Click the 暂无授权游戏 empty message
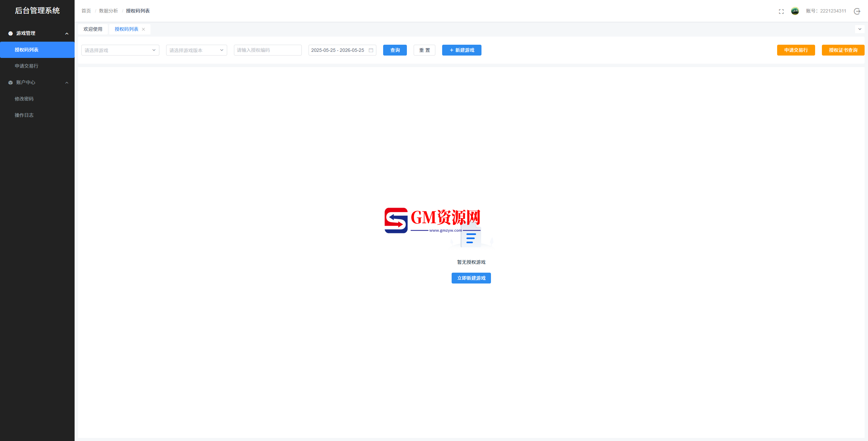Screen dimensions: 868x441 471,262
